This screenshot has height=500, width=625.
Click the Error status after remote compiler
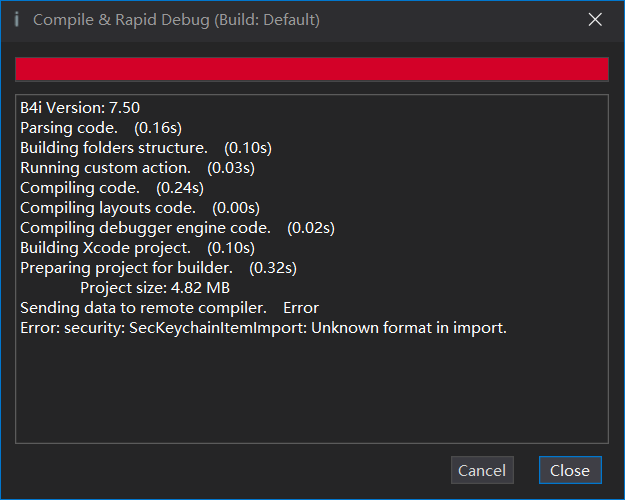point(301,308)
